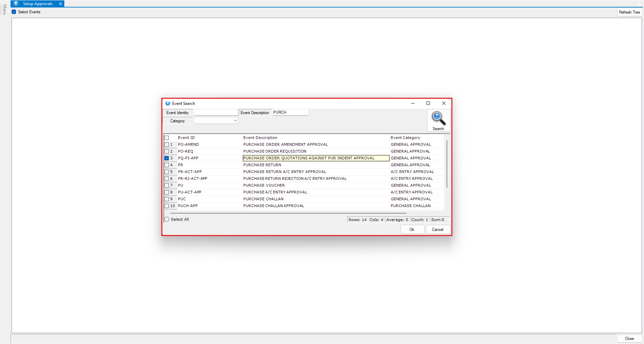Click the Event Search dialog logo icon
The width and height of the screenshot is (644, 344).
167,103
